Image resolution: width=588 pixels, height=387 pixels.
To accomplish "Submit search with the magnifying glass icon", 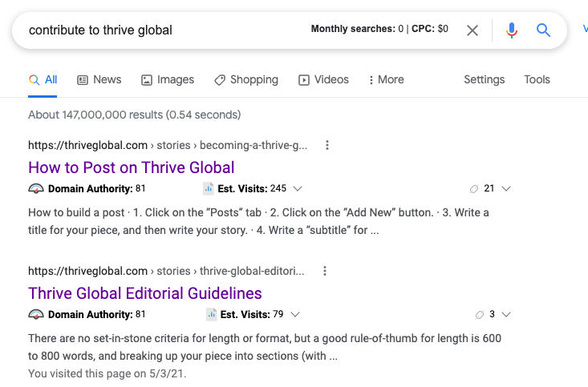I will click(543, 30).
